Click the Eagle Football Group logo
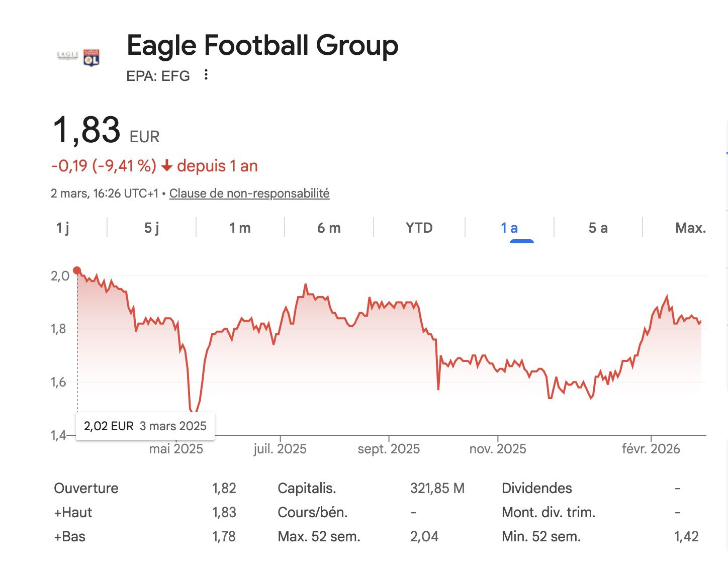Screen dimensions: 728x577 point(79,57)
